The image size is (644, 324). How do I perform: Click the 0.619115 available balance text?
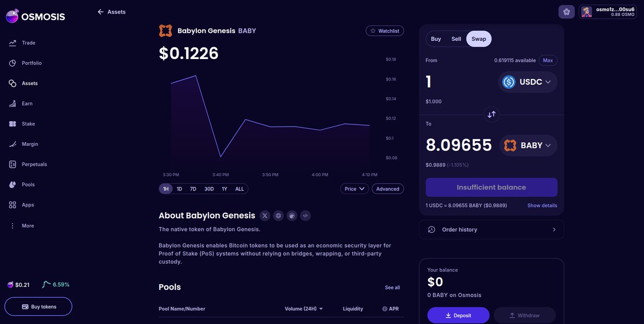(515, 61)
